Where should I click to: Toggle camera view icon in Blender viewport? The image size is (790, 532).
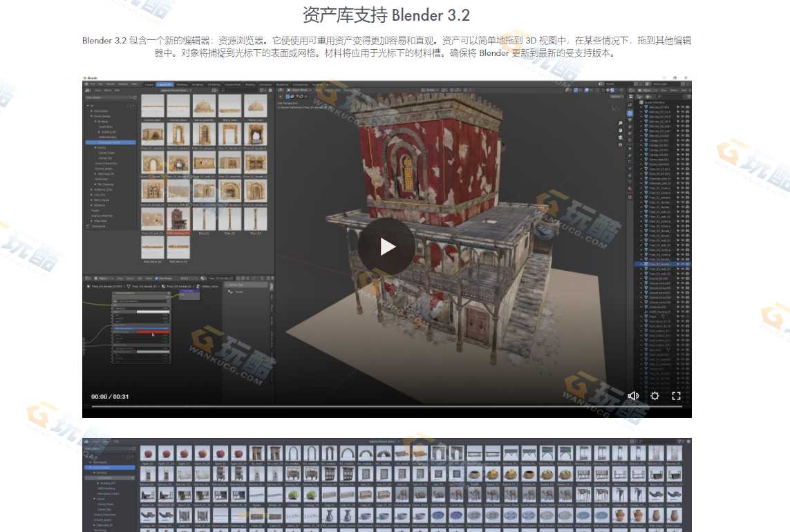click(x=620, y=137)
